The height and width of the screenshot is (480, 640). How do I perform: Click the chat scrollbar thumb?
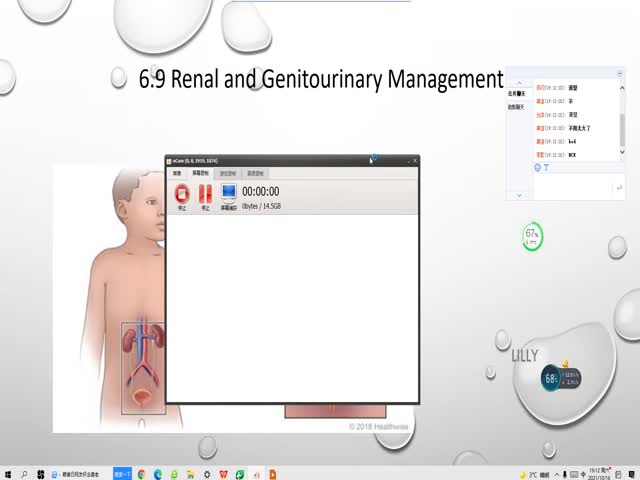622,130
